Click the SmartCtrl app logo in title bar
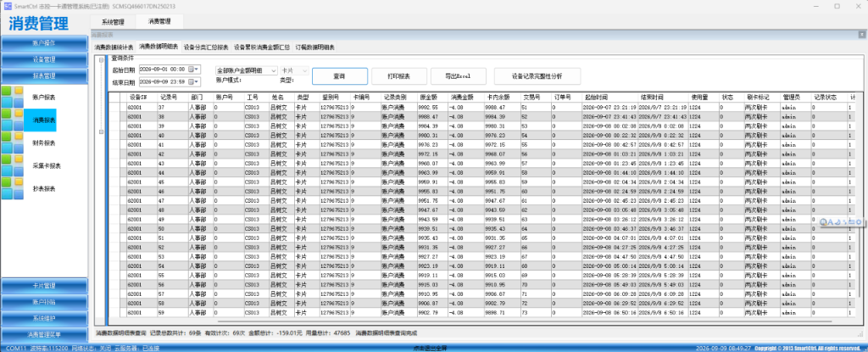This screenshot has width=868, height=352. (8, 6)
